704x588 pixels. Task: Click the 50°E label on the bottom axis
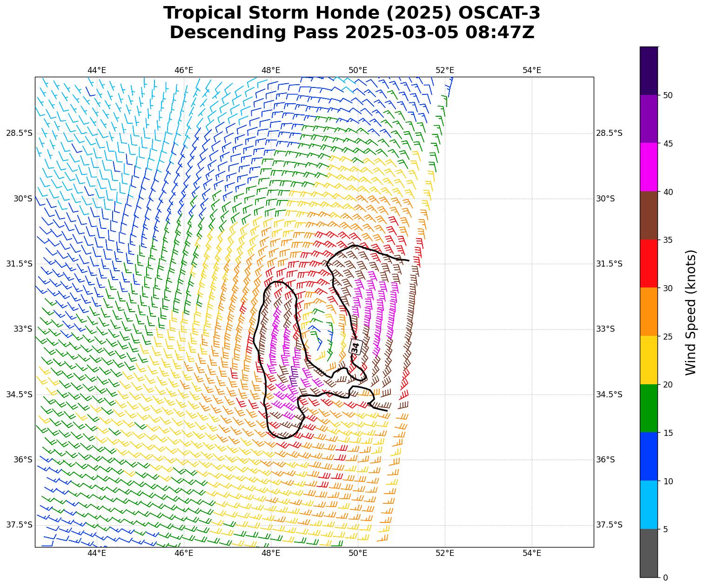tap(357, 553)
